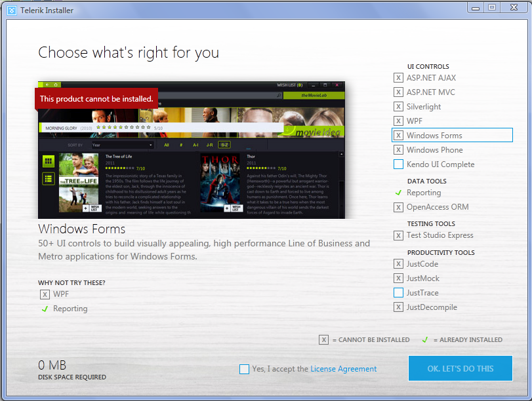532x401 pixels.
Task: Click the OpenAccess ORM checkbox
Action: coord(398,207)
